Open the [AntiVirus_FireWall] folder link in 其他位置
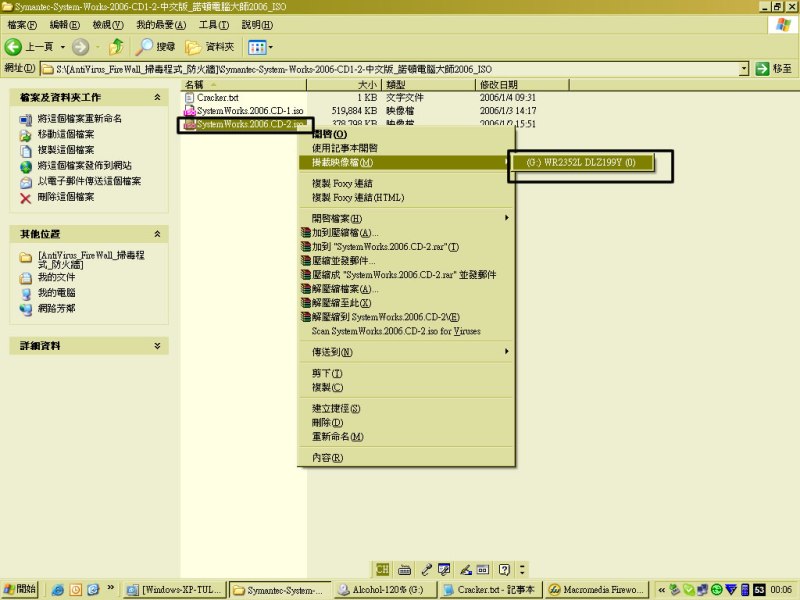The width and height of the screenshot is (800, 600). [91, 259]
